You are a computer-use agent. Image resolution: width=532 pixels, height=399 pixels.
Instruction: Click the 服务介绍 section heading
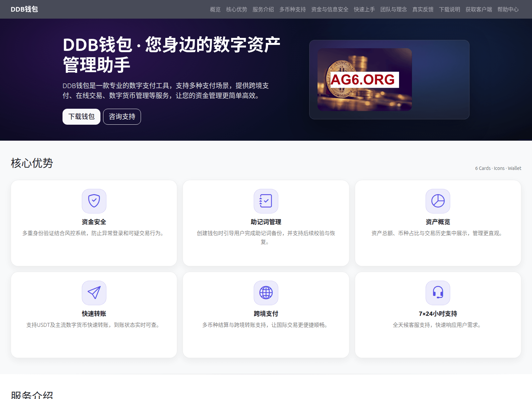pos(32,394)
